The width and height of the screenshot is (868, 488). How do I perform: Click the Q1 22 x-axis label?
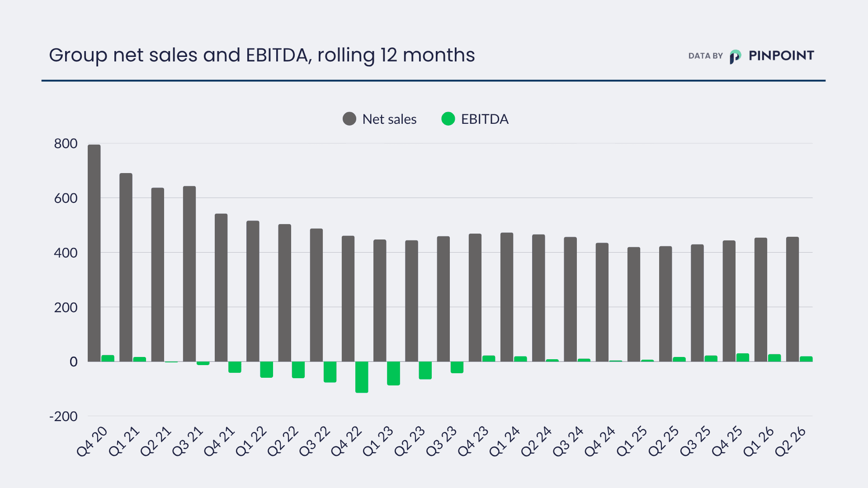click(251, 441)
